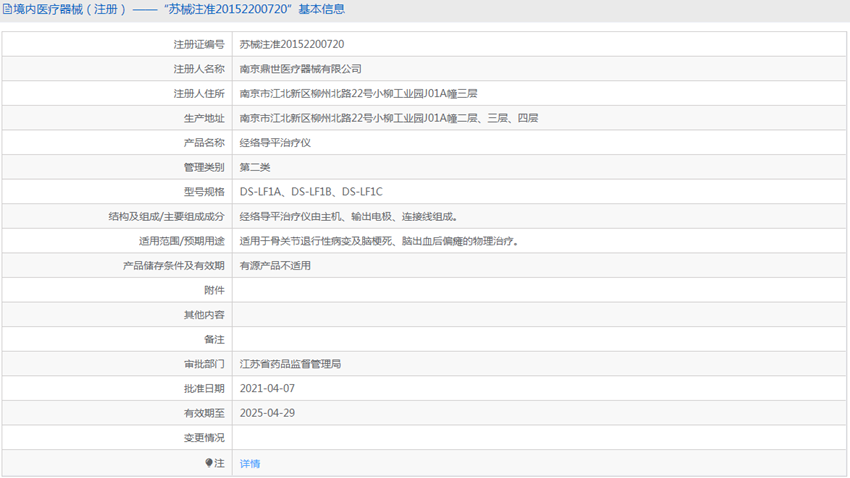
Task: Select approval date 2021-04-07
Action: click(x=267, y=389)
